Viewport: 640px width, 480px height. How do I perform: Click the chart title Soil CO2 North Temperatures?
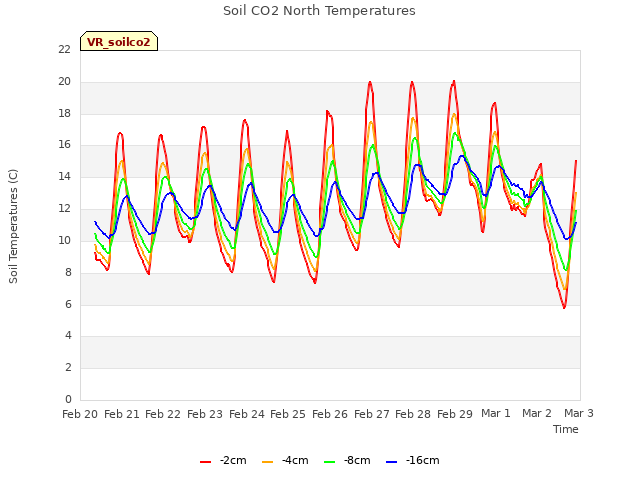(319, 11)
